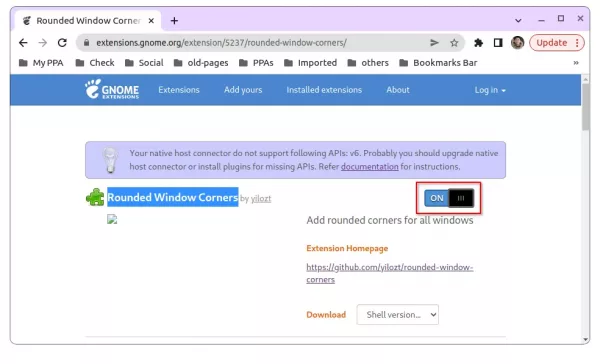Open the About nav item
Screen dimensions: 600x364
tap(398, 90)
